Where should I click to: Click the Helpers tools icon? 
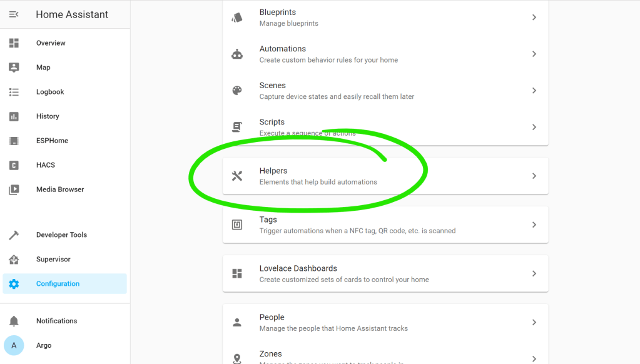click(x=236, y=175)
